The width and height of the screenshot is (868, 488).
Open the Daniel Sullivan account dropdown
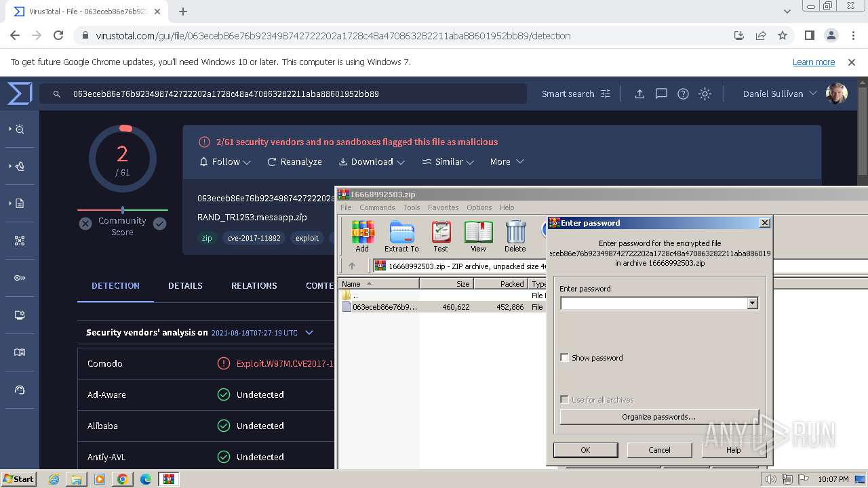[x=780, y=94]
